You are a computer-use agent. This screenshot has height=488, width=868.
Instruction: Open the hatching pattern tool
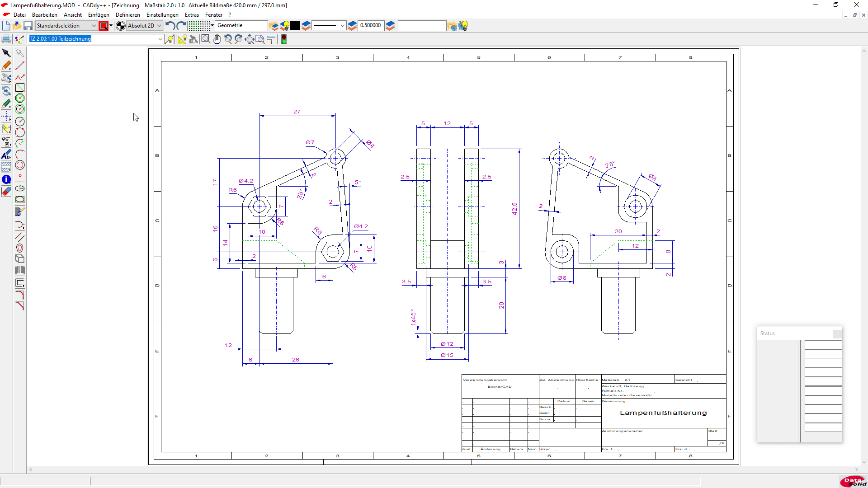pyautogui.click(x=6, y=167)
